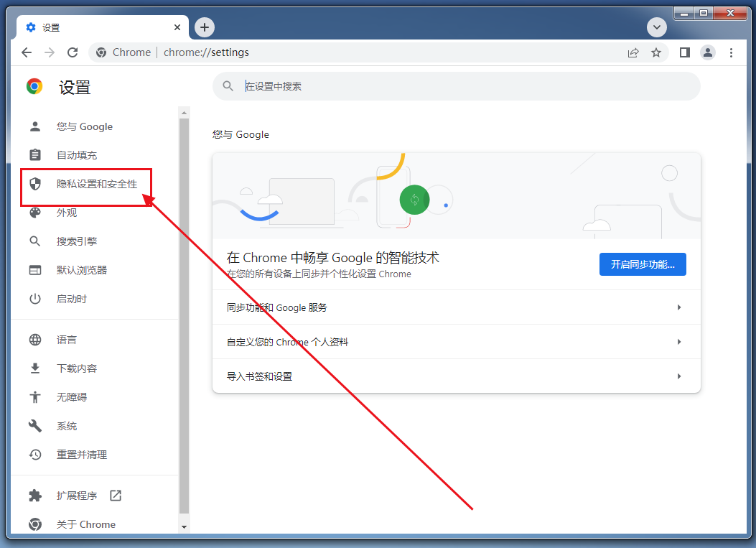Toggle the side panel icon
This screenshot has width=756, height=548.
click(x=685, y=52)
